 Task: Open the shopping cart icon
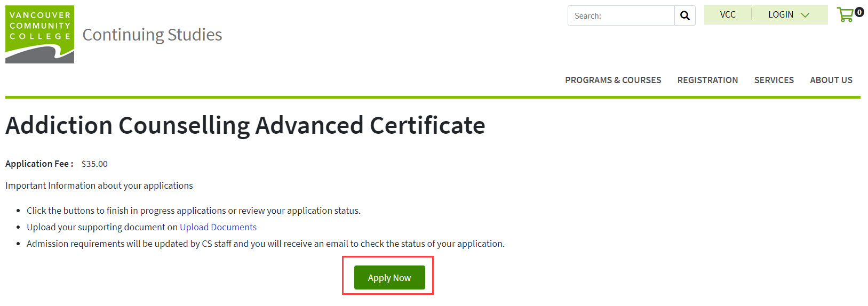pos(845,14)
